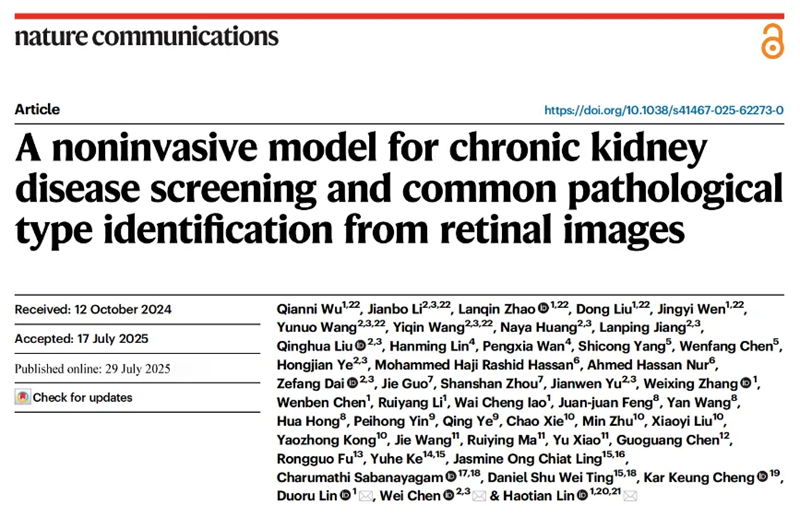Click the nature communications journal logo
Screen dimensions: 800x517
[x=147, y=37]
